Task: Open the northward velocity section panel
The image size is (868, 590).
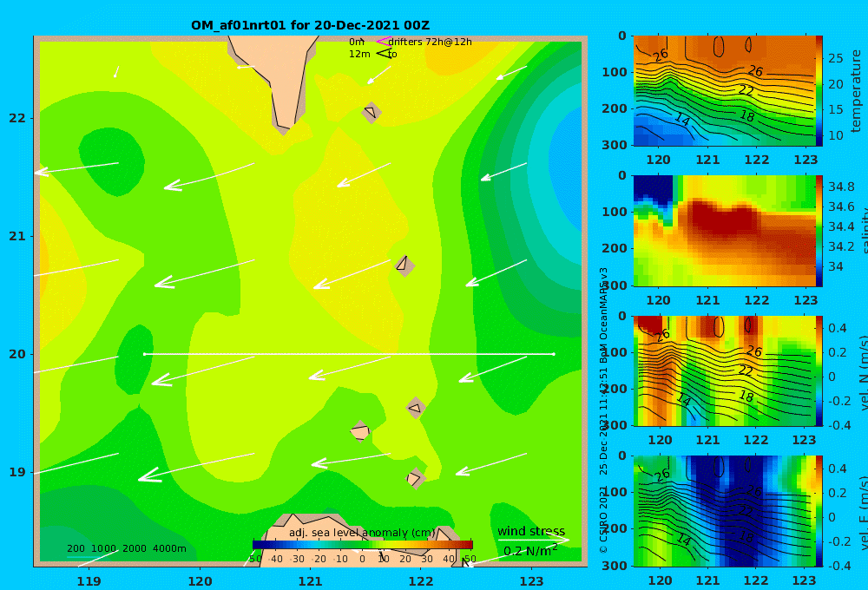Action: coord(725,370)
